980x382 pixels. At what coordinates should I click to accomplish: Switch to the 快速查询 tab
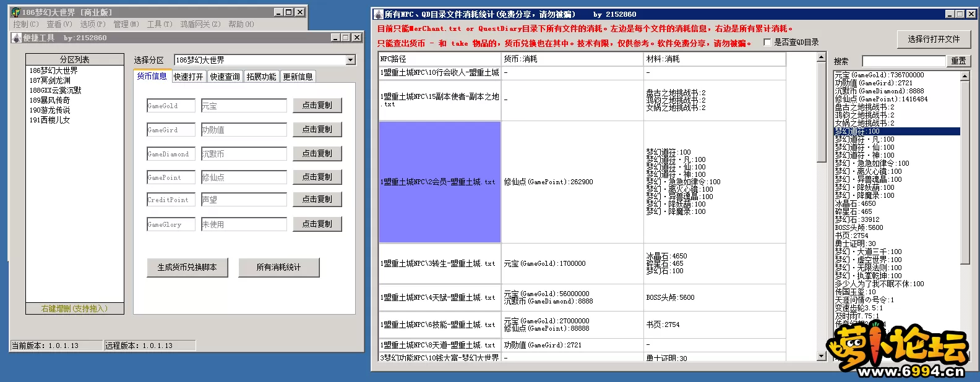pos(225,77)
